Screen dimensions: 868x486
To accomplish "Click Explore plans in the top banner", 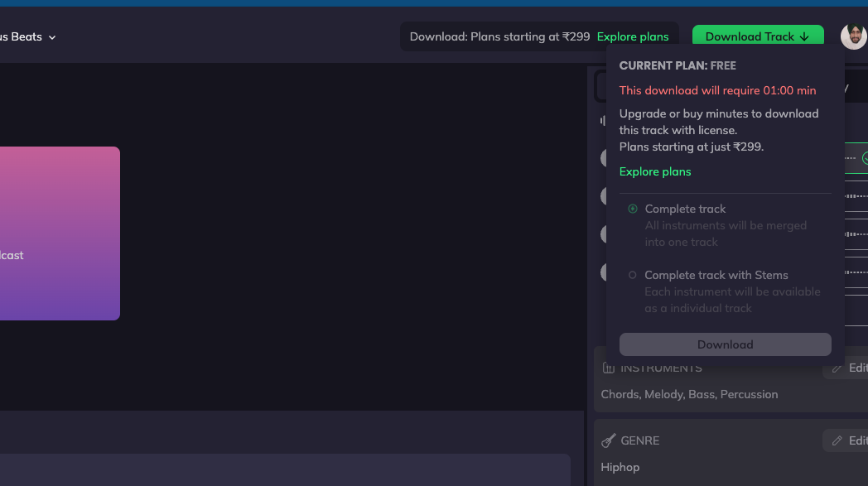I will [633, 36].
